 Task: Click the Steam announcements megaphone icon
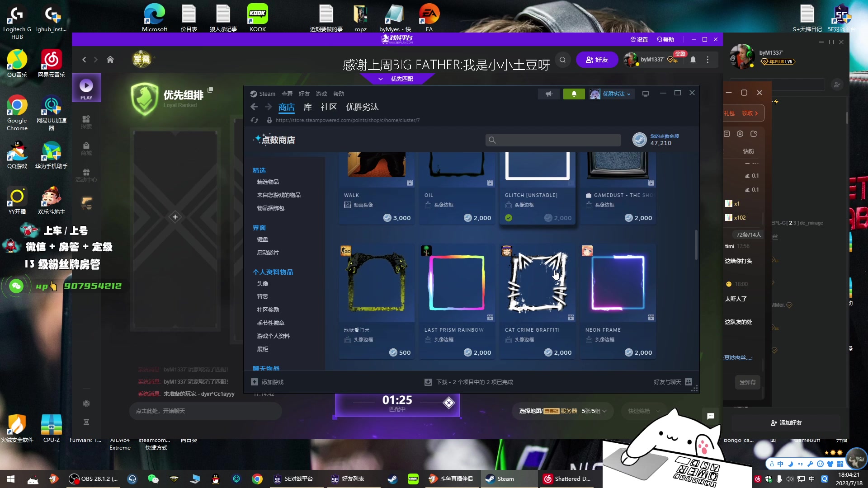(549, 94)
